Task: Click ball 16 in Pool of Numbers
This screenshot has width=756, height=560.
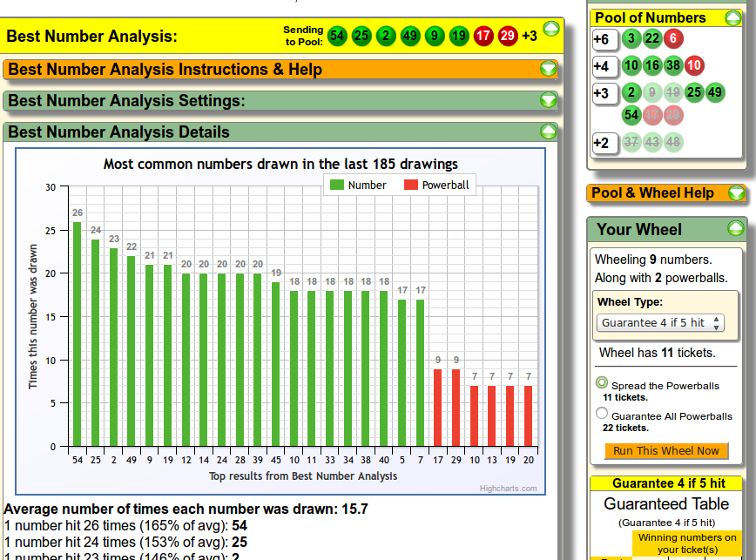Action: 652,65
